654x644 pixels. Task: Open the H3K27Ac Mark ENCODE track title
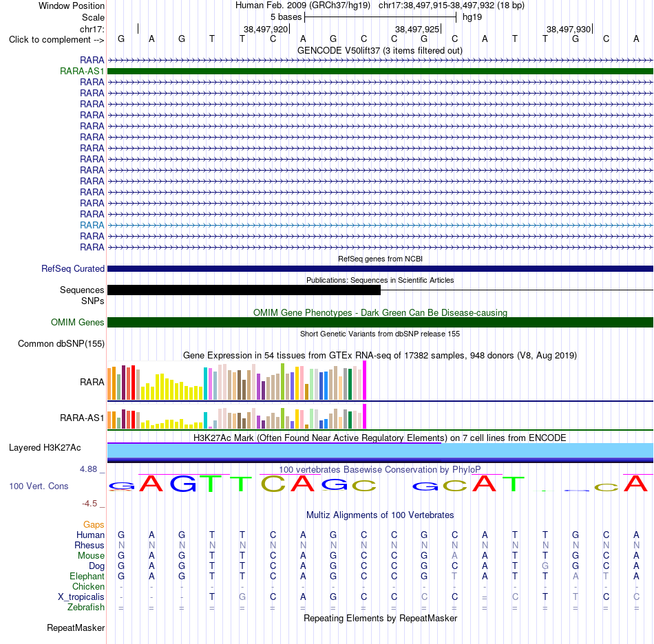(x=380, y=438)
